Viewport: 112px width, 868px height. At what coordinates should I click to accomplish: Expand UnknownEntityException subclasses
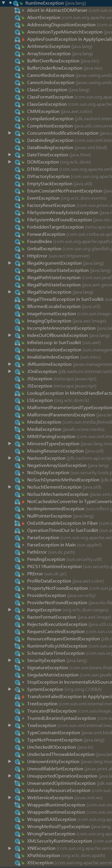pyautogui.click(x=10, y=761)
